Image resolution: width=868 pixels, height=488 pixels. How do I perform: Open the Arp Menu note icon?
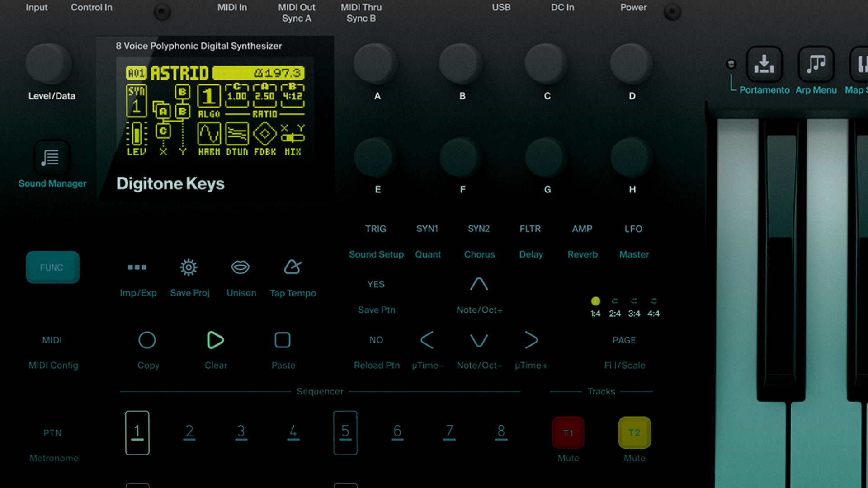(816, 65)
